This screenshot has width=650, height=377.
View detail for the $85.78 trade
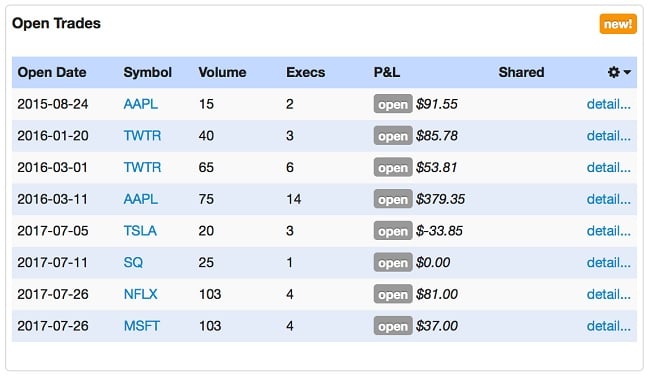tap(609, 136)
